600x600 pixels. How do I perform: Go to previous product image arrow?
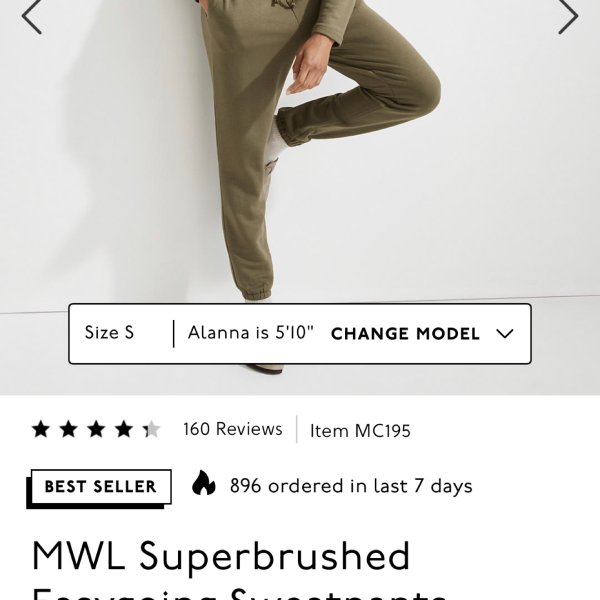[x=31, y=16]
